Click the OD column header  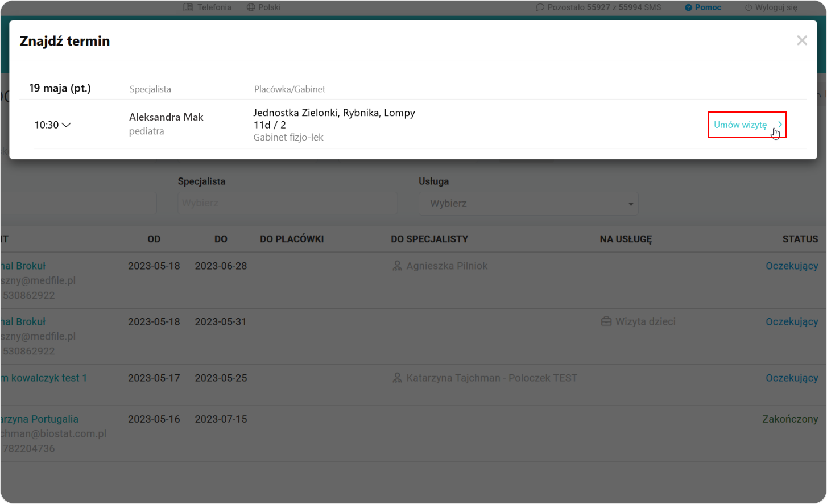pyautogui.click(x=154, y=239)
